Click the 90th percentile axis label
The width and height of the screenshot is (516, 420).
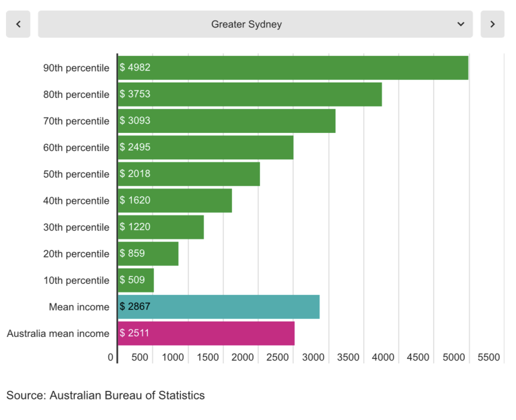[x=76, y=68]
